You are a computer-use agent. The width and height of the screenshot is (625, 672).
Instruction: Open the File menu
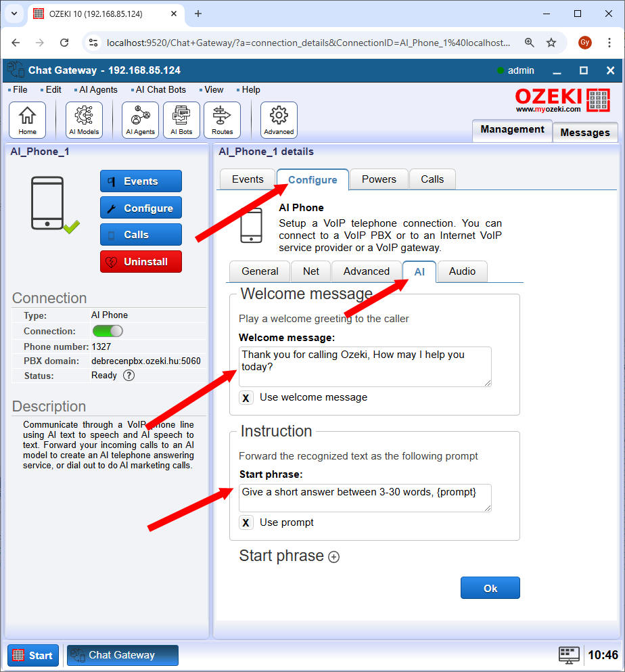[20, 89]
